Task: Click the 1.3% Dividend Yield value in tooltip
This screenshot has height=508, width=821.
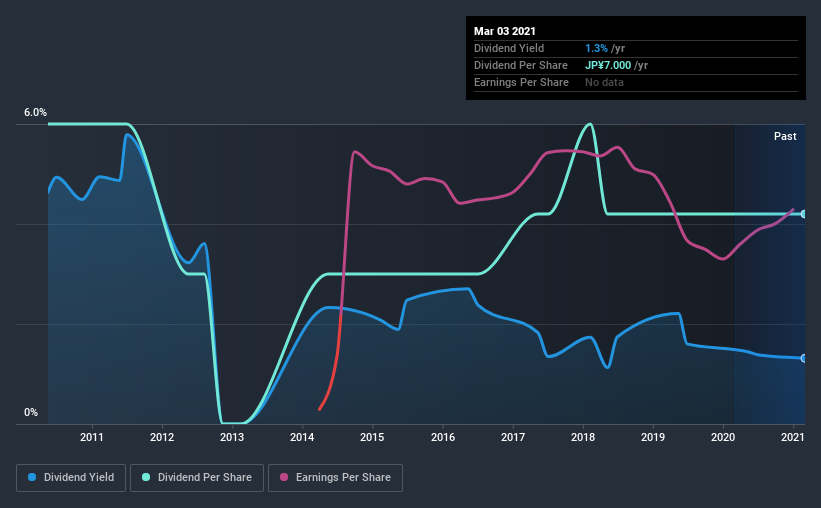Action: pyautogui.click(x=596, y=48)
